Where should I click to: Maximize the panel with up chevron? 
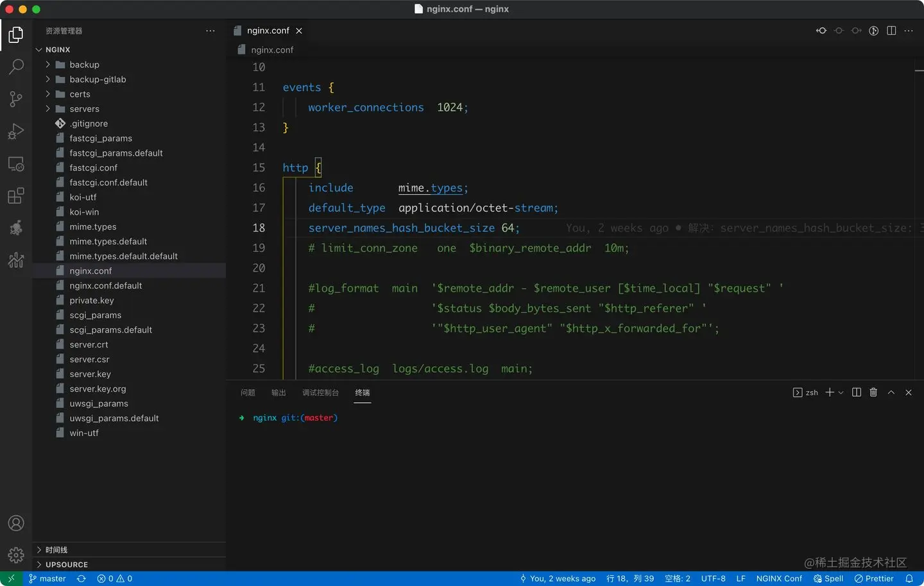tap(891, 392)
